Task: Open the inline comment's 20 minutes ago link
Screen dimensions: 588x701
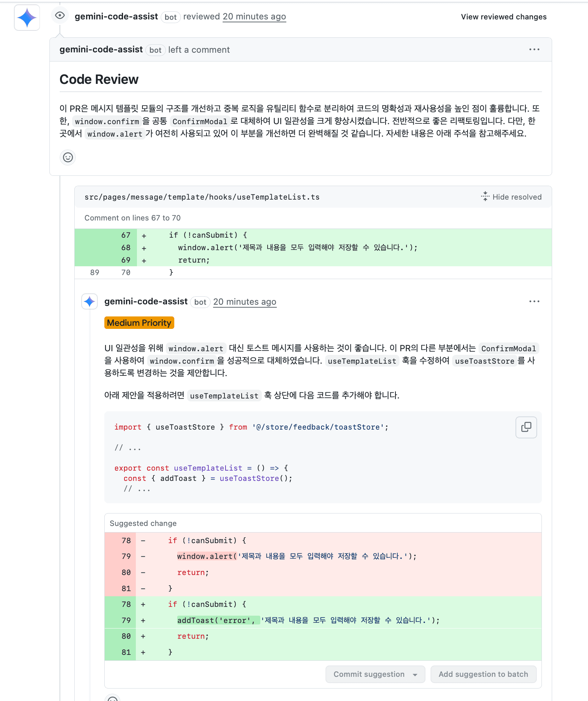Action: (245, 302)
